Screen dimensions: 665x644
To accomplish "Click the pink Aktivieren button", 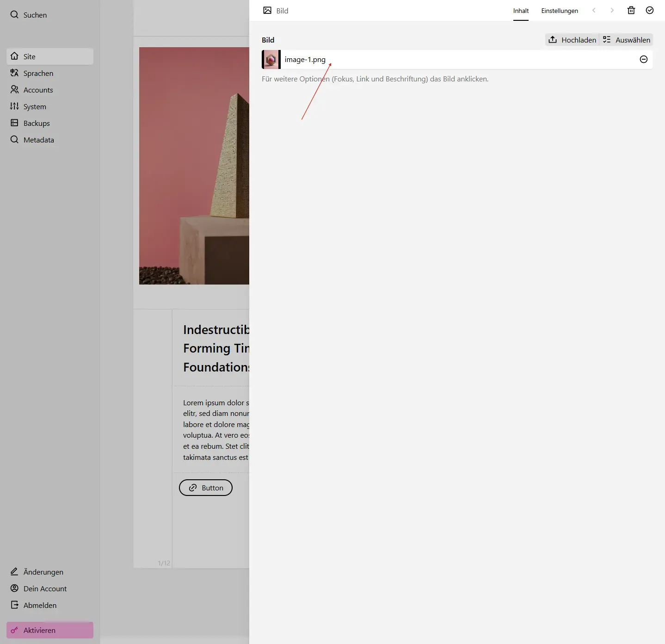I will [x=39, y=630].
